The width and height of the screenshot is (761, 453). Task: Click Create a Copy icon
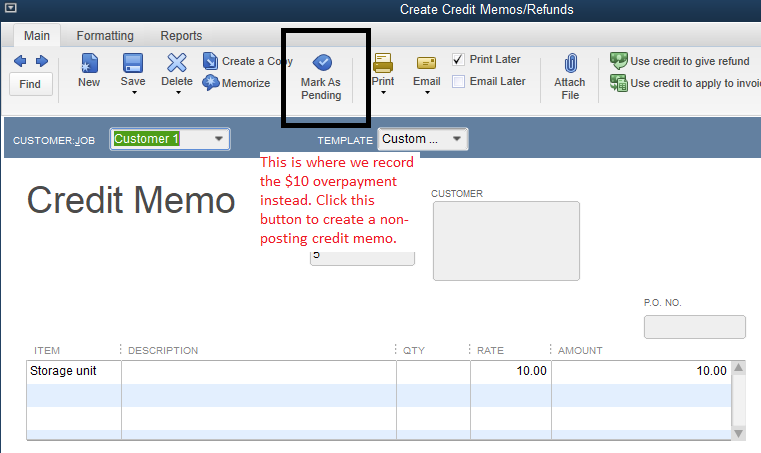210,61
